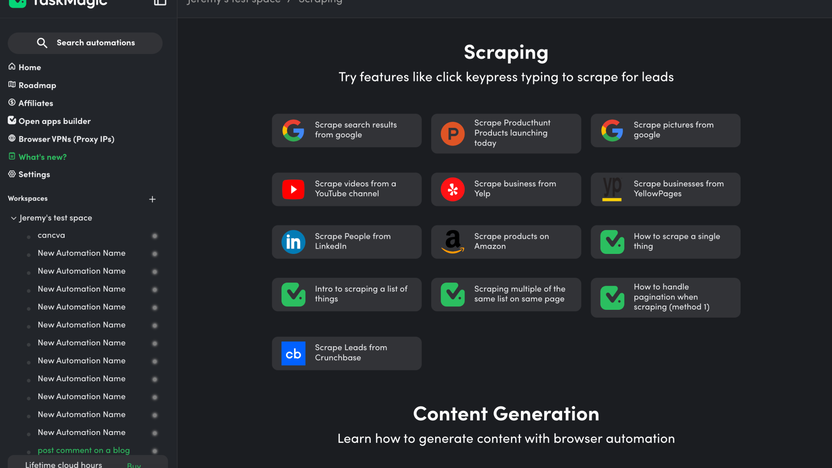This screenshot has height=468, width=832.
Task: Click the Crunchbase cb icon
Action: (293, 353)
